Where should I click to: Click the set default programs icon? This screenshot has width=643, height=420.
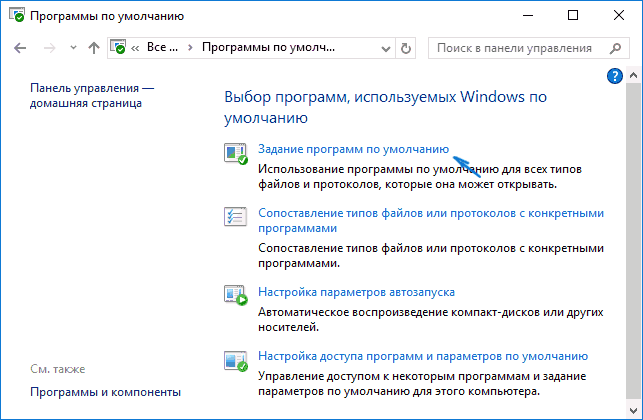235,154
